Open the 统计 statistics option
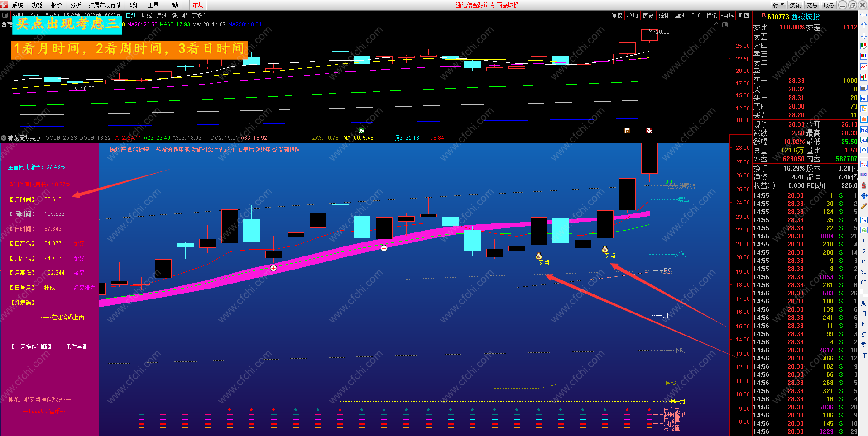Screen dimensions: 868x436 pyautogui.click(x=664, y=15)
